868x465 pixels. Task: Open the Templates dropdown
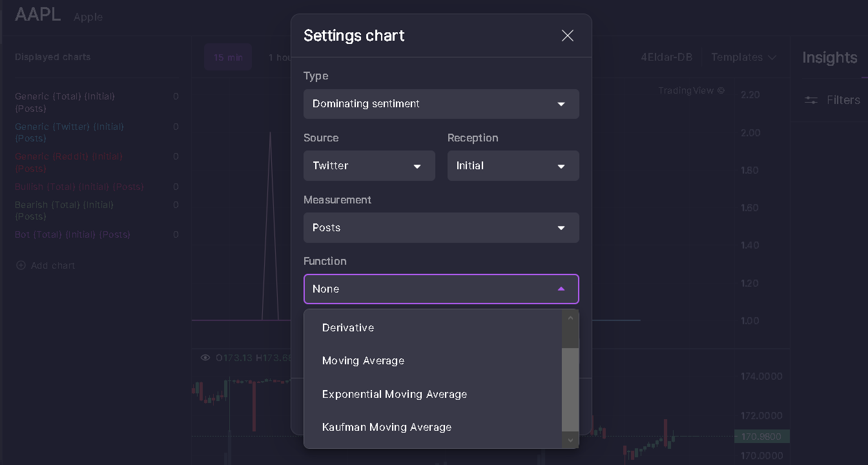click(743, 57)
